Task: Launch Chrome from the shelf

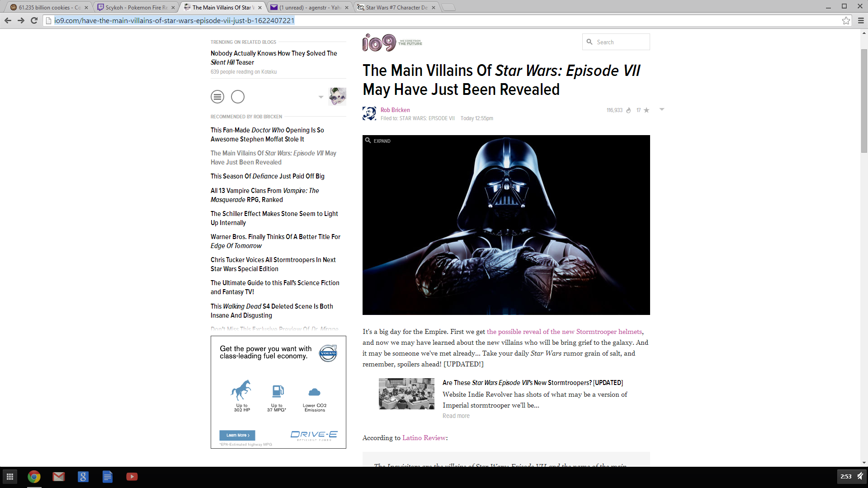Action: pos(34,477)
